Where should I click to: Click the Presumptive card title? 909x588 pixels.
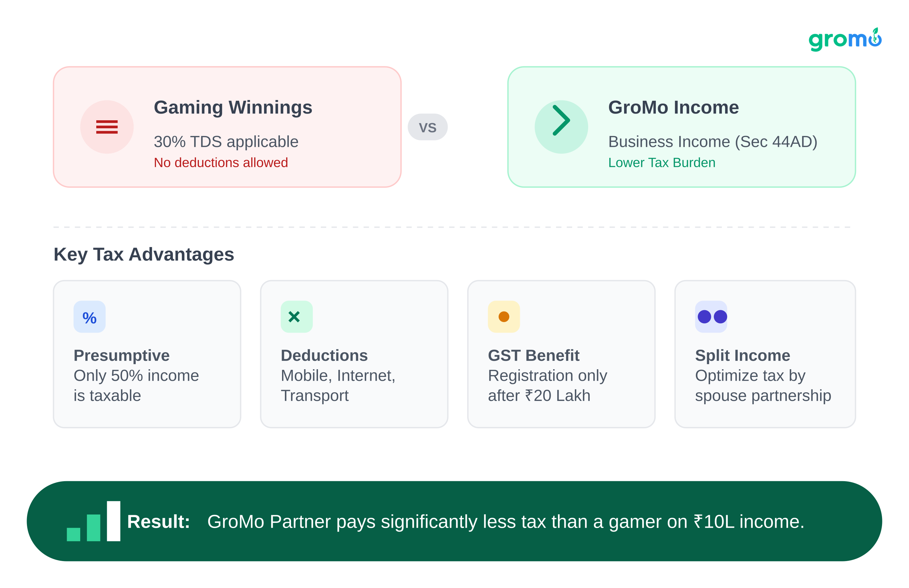(122, 355)
